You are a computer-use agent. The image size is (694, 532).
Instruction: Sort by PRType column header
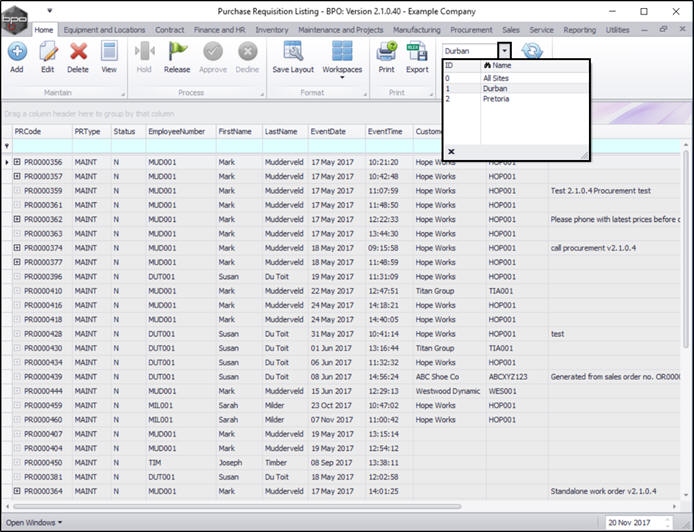click(92, 131)
